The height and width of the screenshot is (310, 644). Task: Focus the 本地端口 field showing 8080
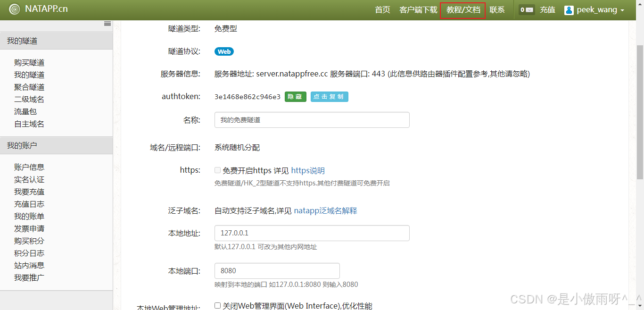[277, 271]
